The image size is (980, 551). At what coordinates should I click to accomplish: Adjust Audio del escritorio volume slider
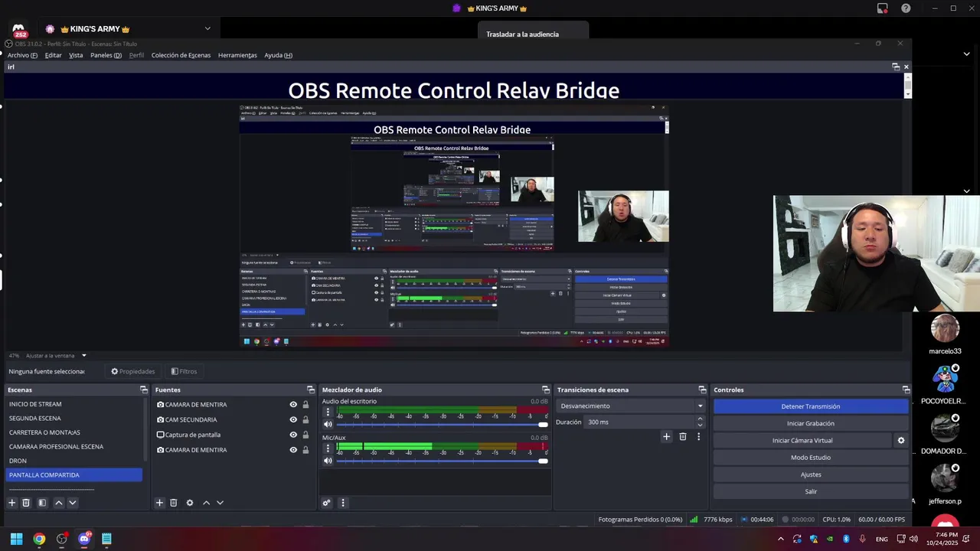[442, 425]
